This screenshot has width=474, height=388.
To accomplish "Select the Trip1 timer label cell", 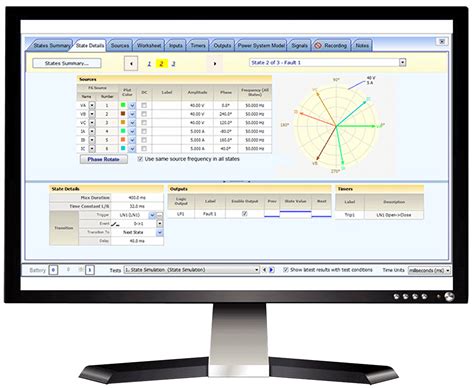I will (x=350, y=215).
